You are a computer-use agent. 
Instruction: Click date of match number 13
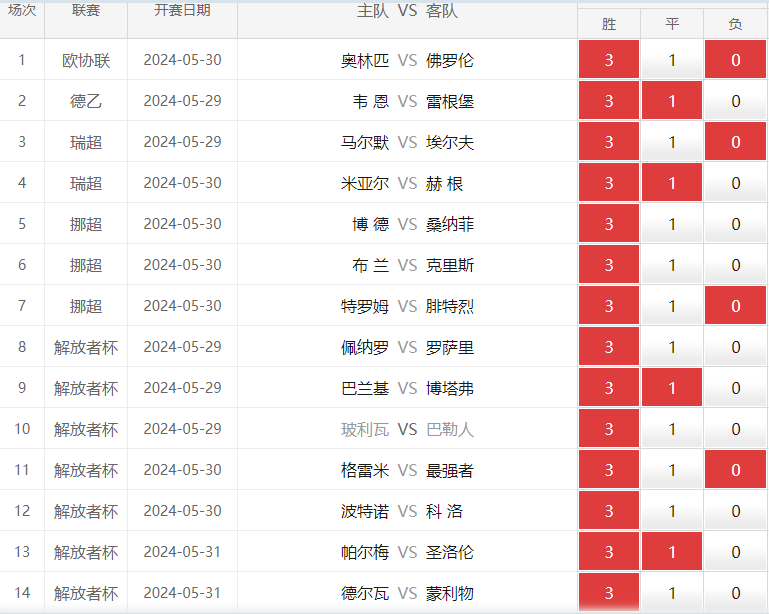click(182, 552)
